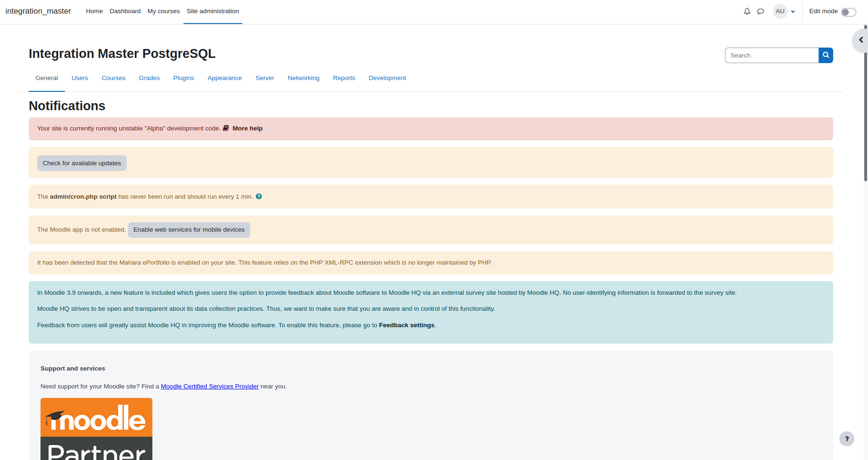Switch to the Appearance tab
The width and height of the screenshot is (868, 460).
(x=225, y=78)
